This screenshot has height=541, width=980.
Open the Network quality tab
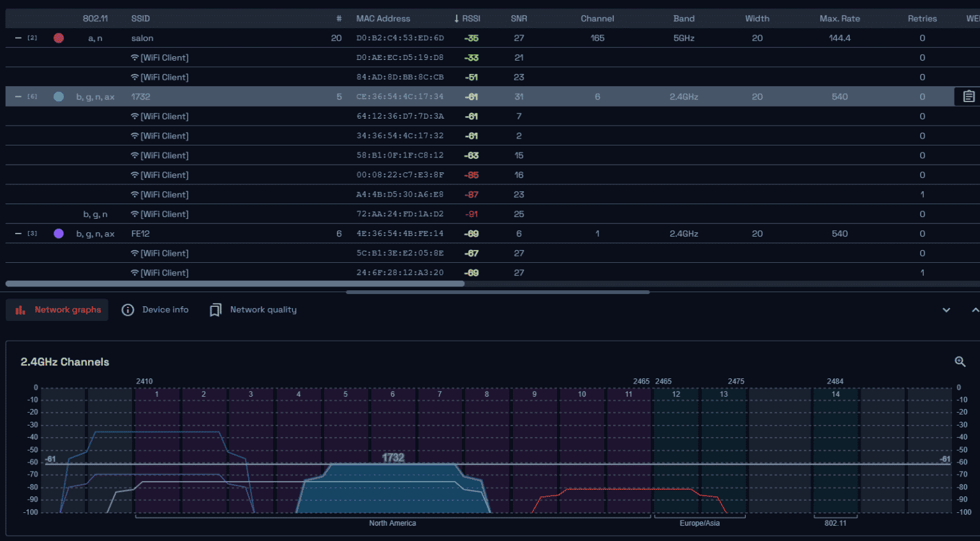point(263,309)
